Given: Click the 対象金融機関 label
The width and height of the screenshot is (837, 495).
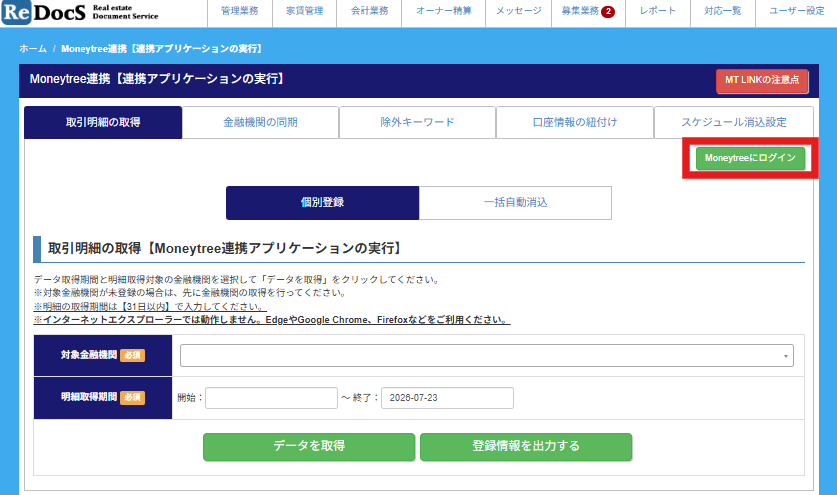Looking at the screenshot, I should [x=89, y=355].
